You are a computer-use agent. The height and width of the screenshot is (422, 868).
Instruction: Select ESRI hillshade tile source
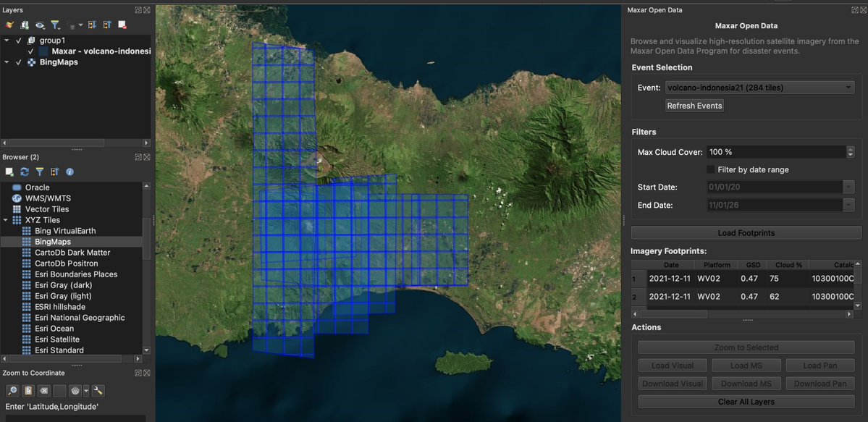(60, 307)
